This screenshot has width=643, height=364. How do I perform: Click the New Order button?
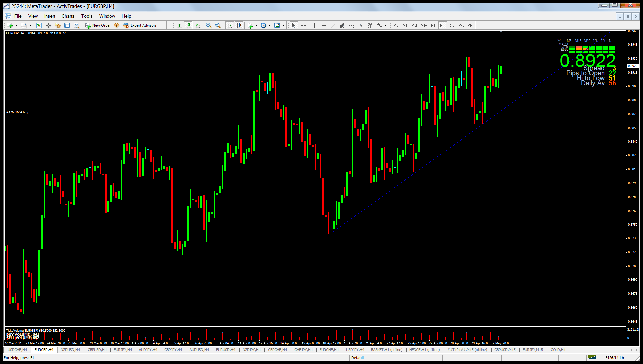point(98,25)
